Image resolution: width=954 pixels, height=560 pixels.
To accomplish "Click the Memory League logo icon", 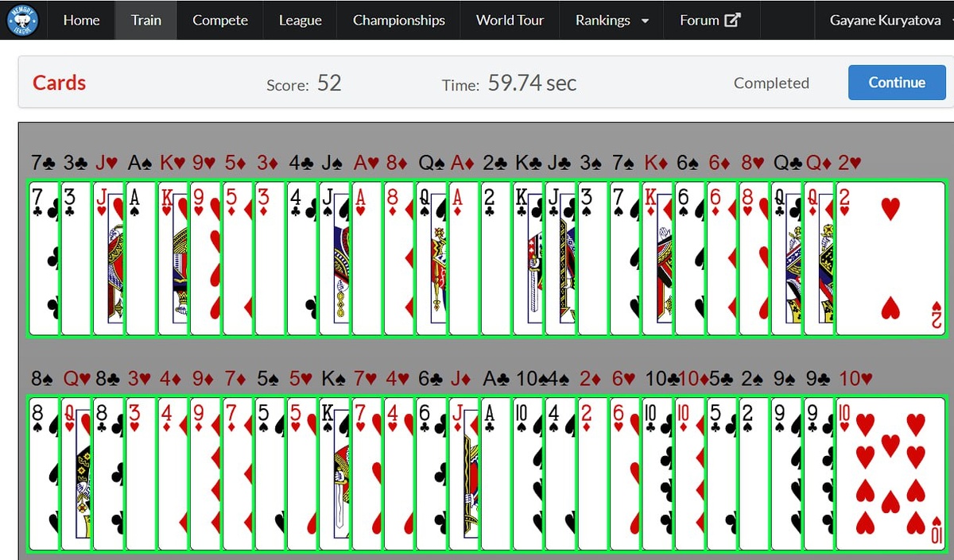I will click(x=21, y=20).
